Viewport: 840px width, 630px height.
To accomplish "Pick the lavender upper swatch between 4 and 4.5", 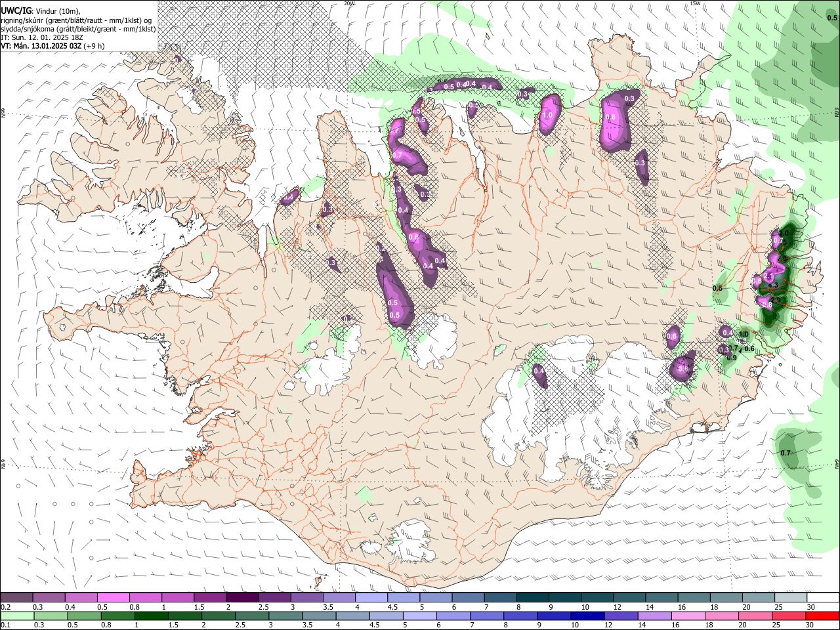I will coord(371,597).
